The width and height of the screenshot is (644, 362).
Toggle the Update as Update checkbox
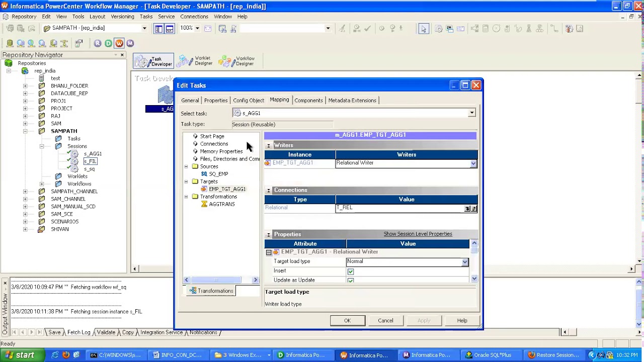click(351, 281)
